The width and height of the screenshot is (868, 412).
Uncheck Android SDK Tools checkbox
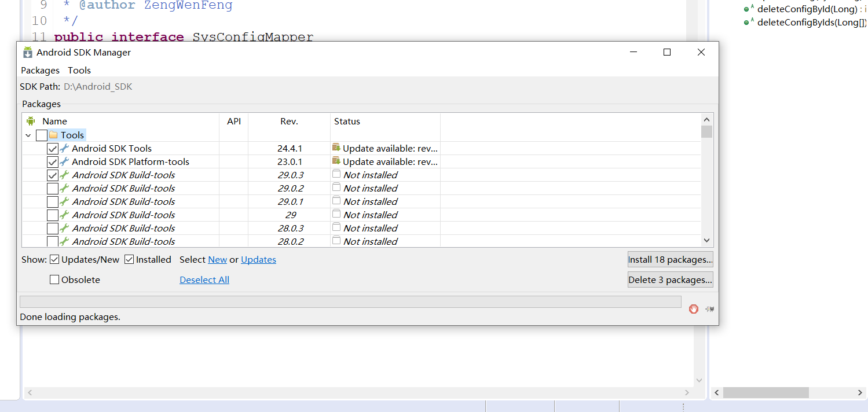[52, 149]
